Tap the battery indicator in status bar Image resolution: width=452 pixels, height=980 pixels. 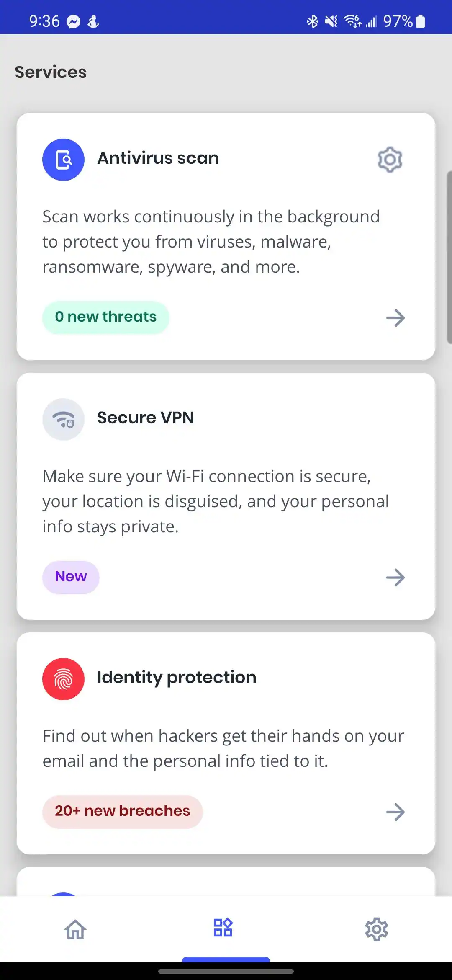pos(421,21)
